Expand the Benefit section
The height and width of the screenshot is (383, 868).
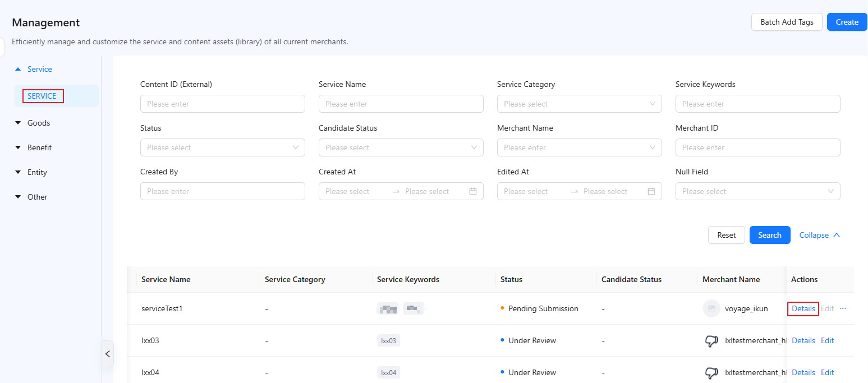click(18, 147)
